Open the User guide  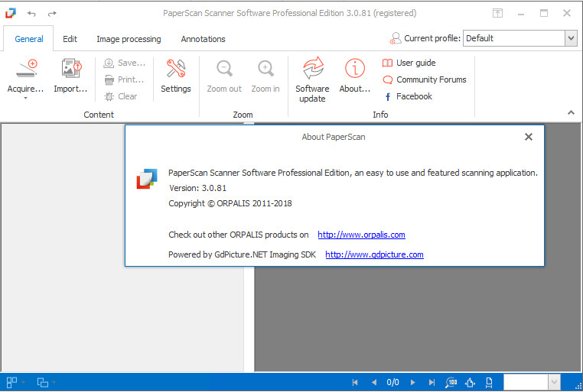click(x=409, y=63)
